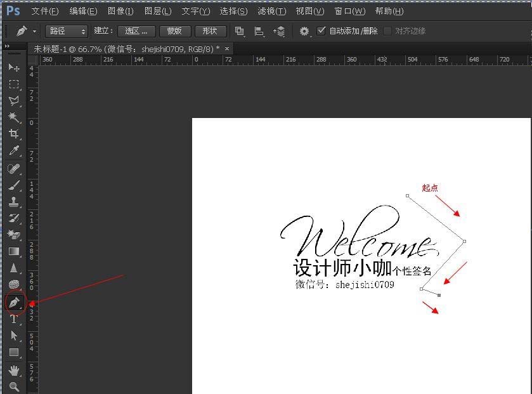Switch to the 未标题-1 document tab
Image resolution: width=532 pixels, height=394 pixels.
point(126,49)
